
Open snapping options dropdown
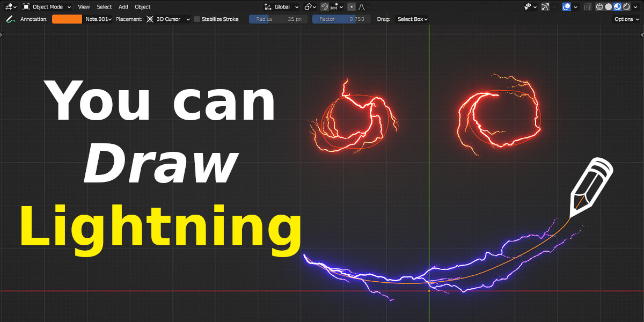point(336,7)
